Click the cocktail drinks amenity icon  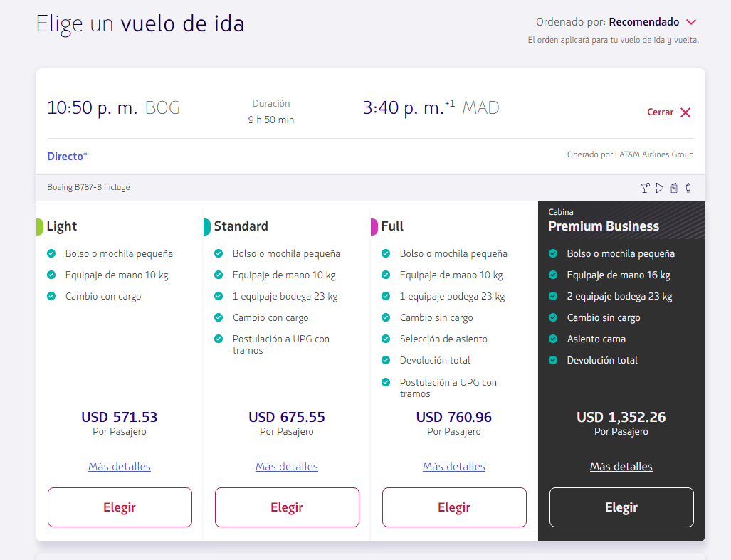(x=645, y=188)
